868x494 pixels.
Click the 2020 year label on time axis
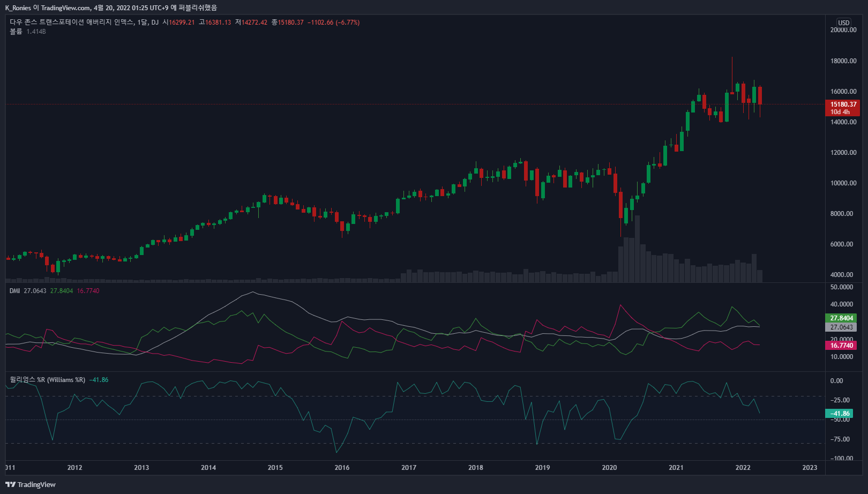[609, 468]
